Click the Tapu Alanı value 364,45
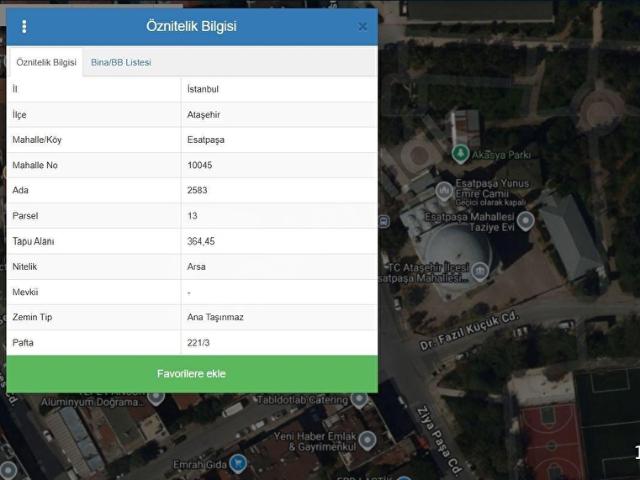 pyautogui.click(x=201, y=241)
